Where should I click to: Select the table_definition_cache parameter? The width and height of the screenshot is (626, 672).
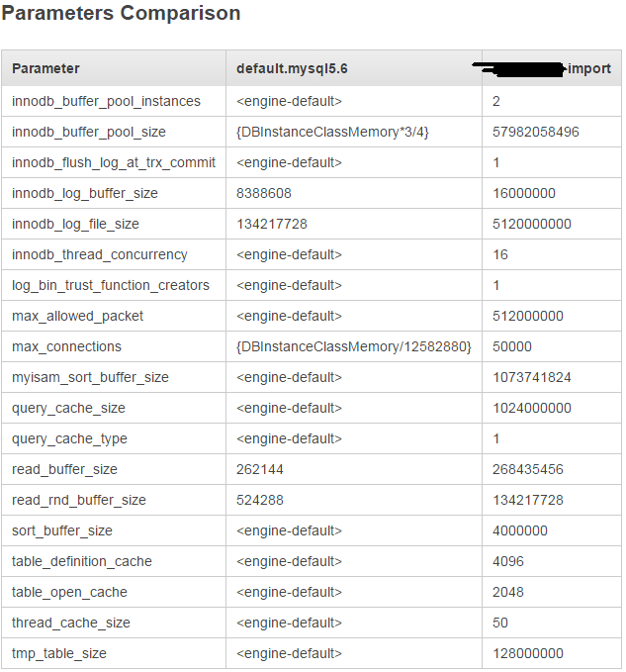[82, 561]
